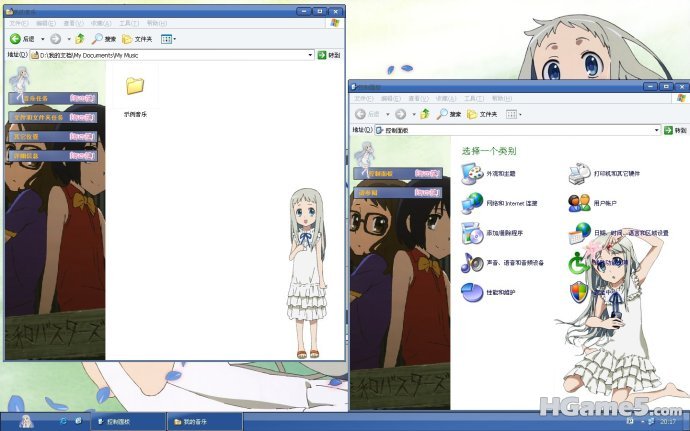Open 编辑(E) menu in My Music window
The height and width of the screenshot is (431, 690).
45,23
